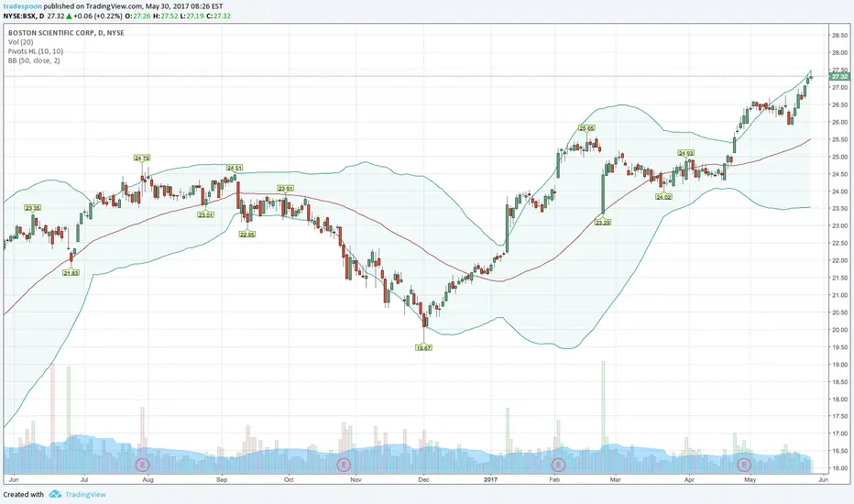Click the green up-arrow price change indicator
Viewport: 854px width, 504px height.
pyautogui.click(x=69, y=16)
